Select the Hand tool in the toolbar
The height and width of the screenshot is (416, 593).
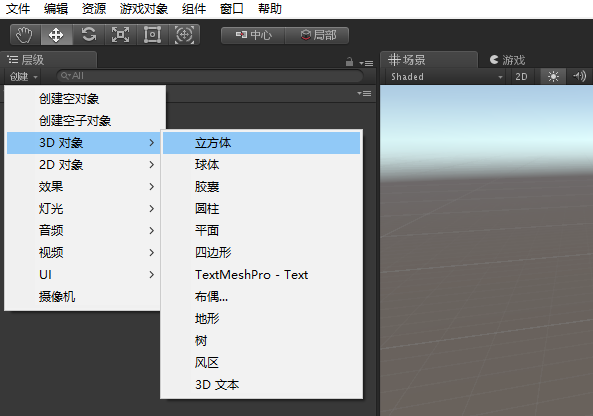tap(25, 35)
